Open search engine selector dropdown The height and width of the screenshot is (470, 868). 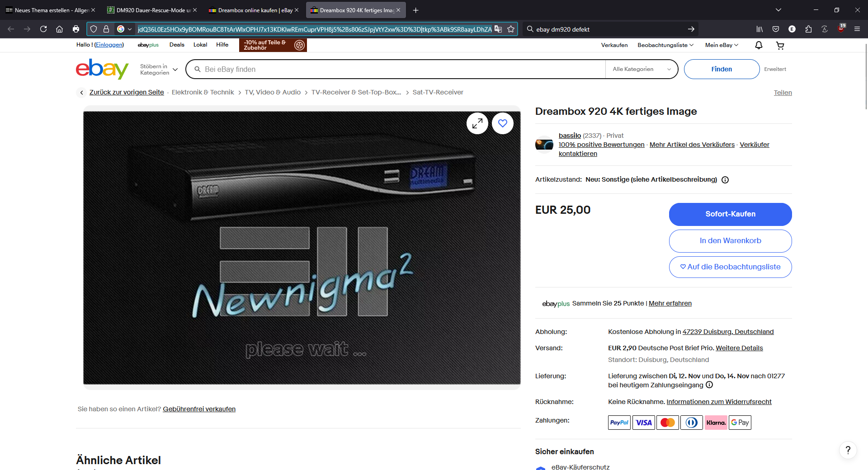pyautogui.click(x=124, y=29)
